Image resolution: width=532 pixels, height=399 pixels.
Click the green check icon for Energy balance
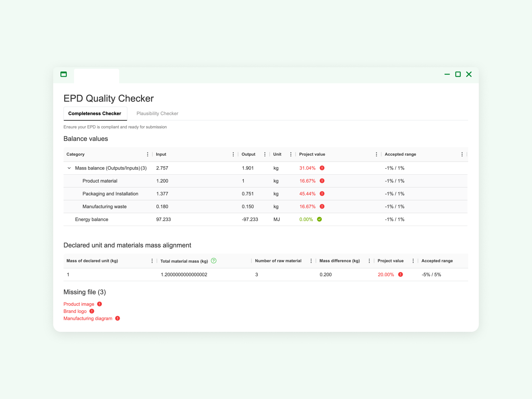tap(319, 219)
